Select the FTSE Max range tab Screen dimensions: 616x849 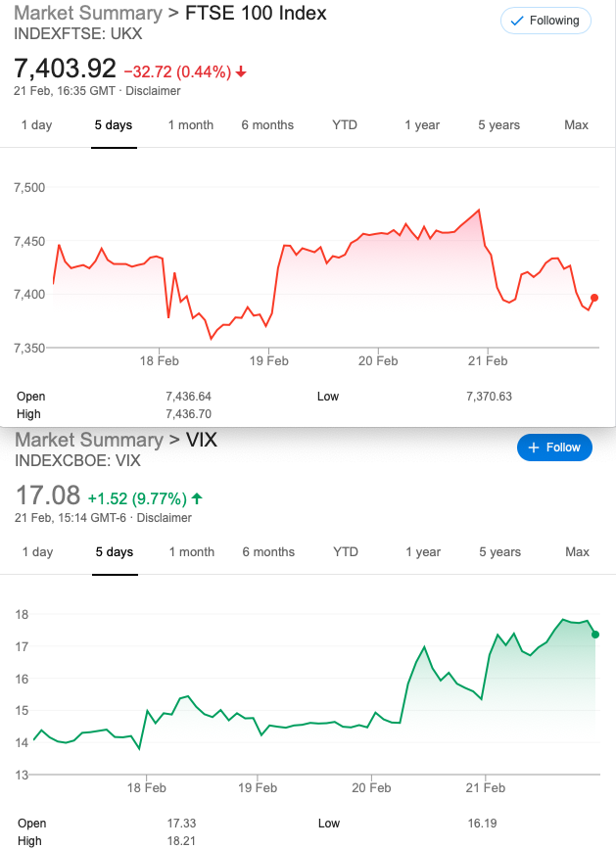(x=577, y=125)
